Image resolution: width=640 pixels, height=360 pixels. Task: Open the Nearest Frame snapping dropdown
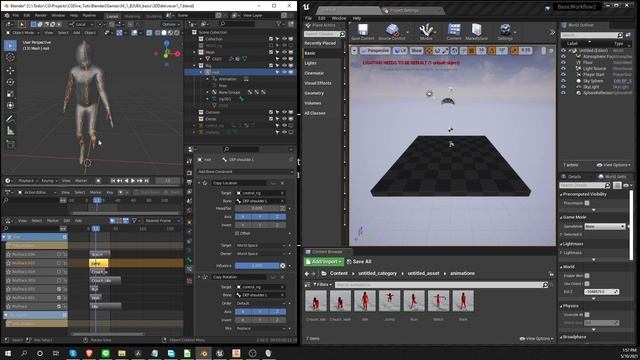162,220
